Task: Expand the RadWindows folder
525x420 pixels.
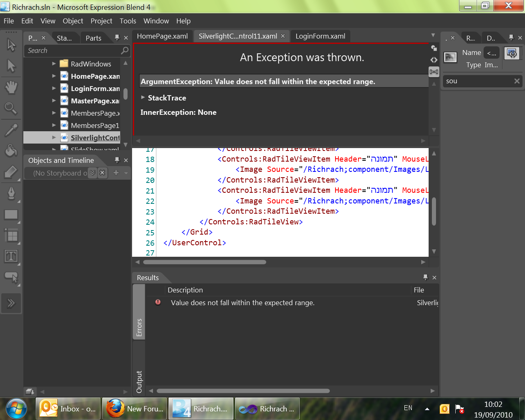Action: (54, 64)
